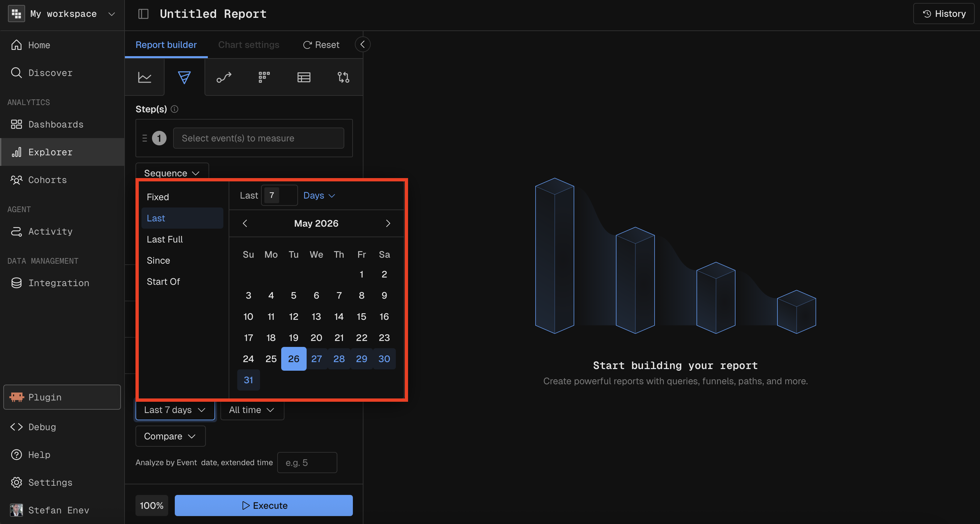Click the Untitled Report title
This screenshot has width=980, height=524.
pos(213,14)
